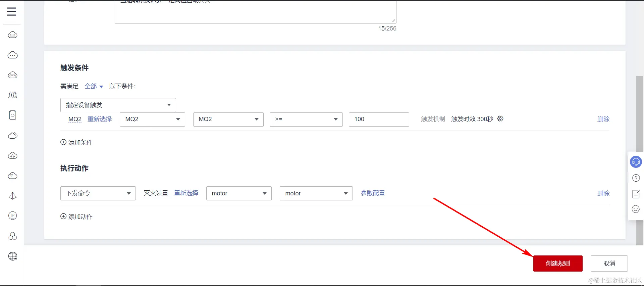The width and height of the screenshot is (644, 286).
Task: Open the second MQ2 property dropdown
Action: click(228, 119)
